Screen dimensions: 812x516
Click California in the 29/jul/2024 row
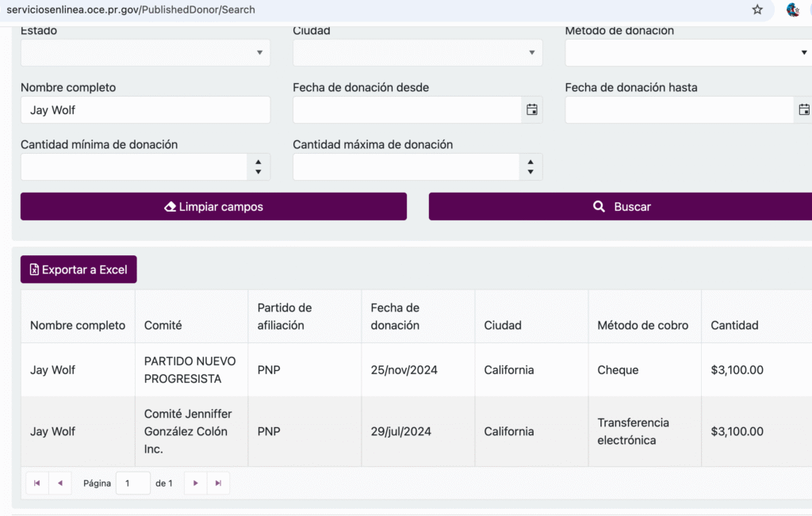pyautogui.click(x=509, y=431)
